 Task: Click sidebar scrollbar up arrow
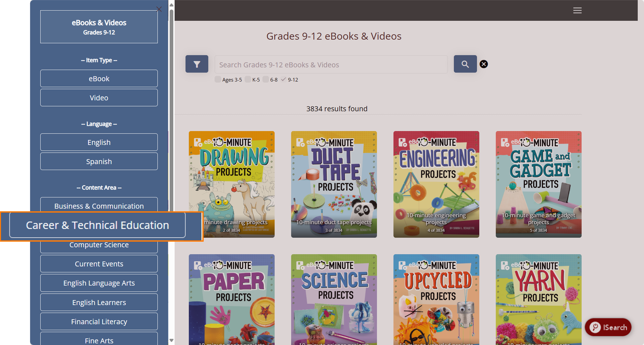coord(171,5)
